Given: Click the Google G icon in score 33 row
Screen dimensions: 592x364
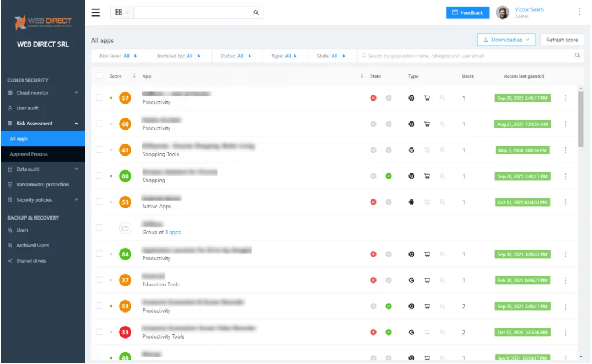Looking at the screenshot, I should pyautogui.click(x=411, y=332).
